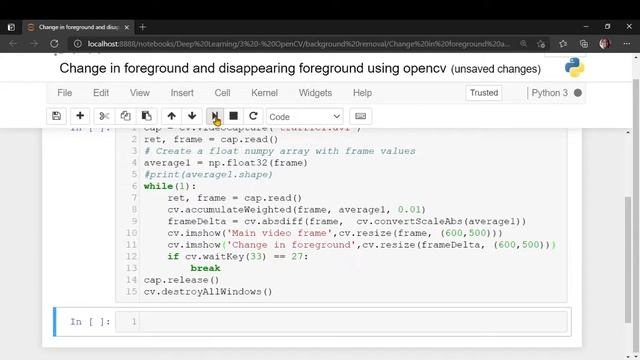Click the 'cap.release()' code line
The image size is (640, 360).
[x=181, y=280]
